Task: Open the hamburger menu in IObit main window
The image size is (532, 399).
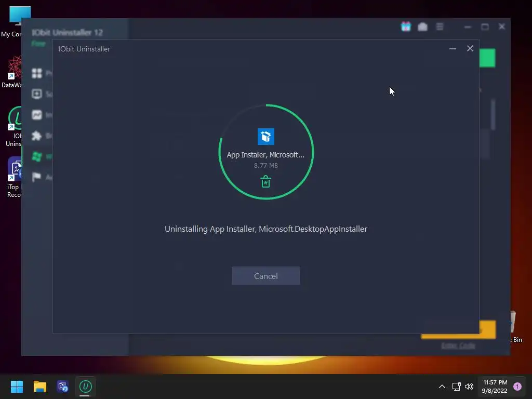Action: tap(440, 26)
